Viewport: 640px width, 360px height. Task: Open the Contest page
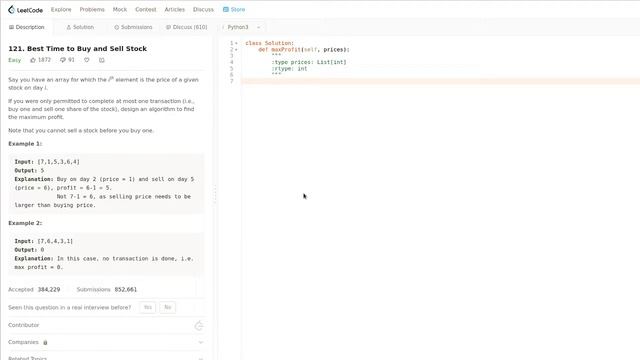point(146,9)
